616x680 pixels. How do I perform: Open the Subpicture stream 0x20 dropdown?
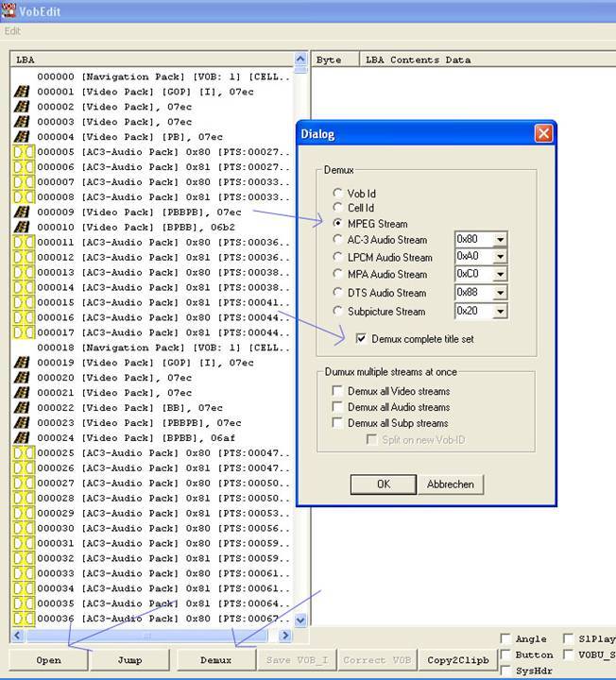click(x=500, y=312)
